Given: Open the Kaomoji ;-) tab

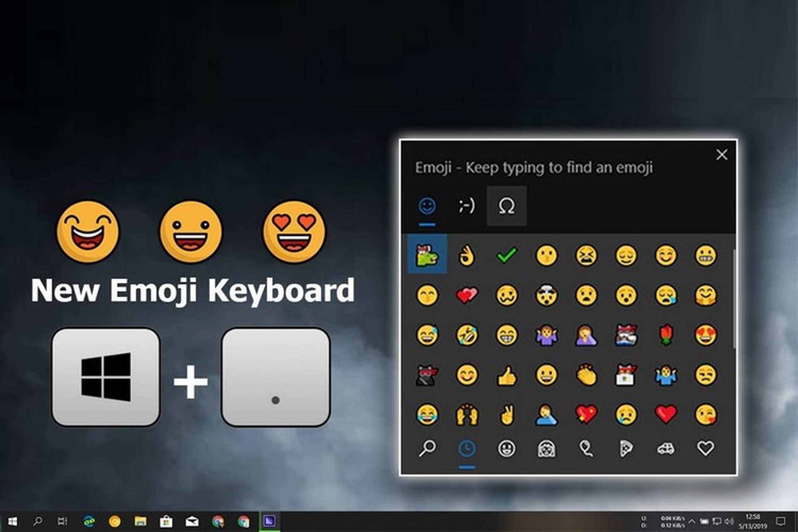Looking at the screenshot, I should pos(467,206).
